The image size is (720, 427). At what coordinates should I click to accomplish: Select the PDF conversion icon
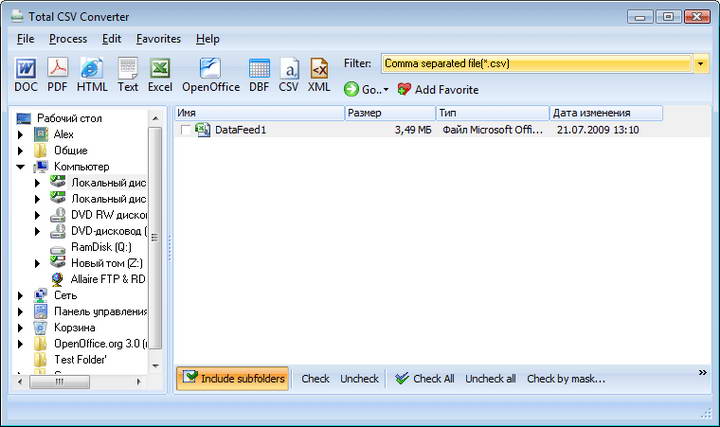point(58,68)
